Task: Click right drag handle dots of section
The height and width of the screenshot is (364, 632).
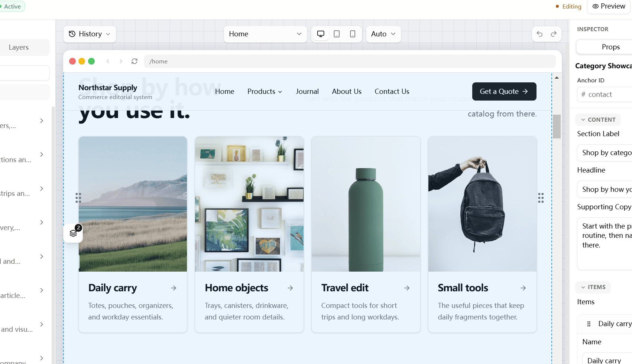Action: coord(541,198)
